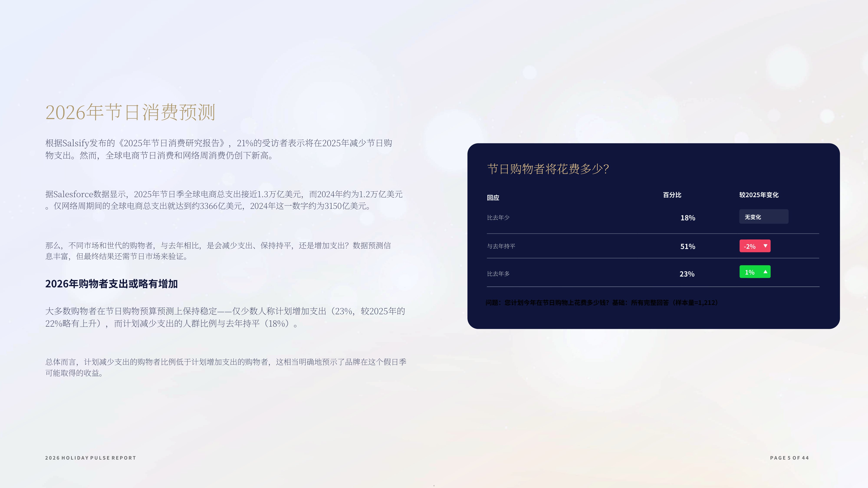This screenshot has width=868, height=488.
Task: Click the card heading 节日购物者将花费多少?
Action: tap(548, 169)
